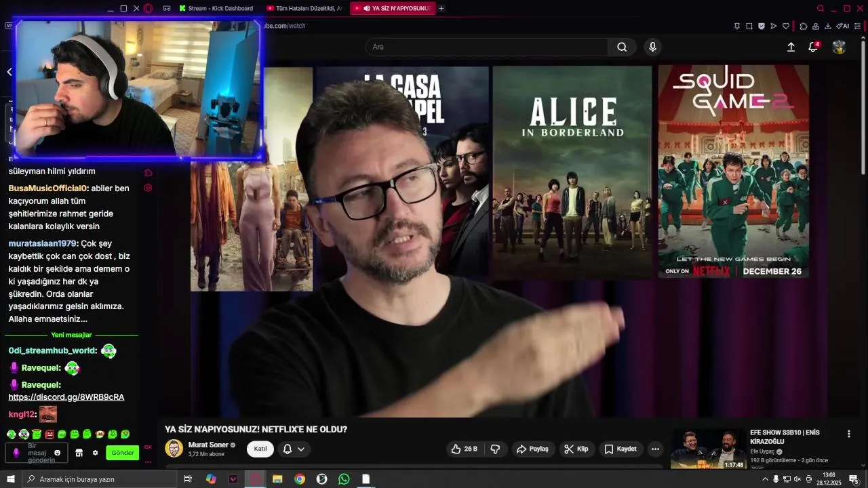Save the video with Kaydet
Image resolution: width=868 pixels, height=488 pixels.
[620, 449]
